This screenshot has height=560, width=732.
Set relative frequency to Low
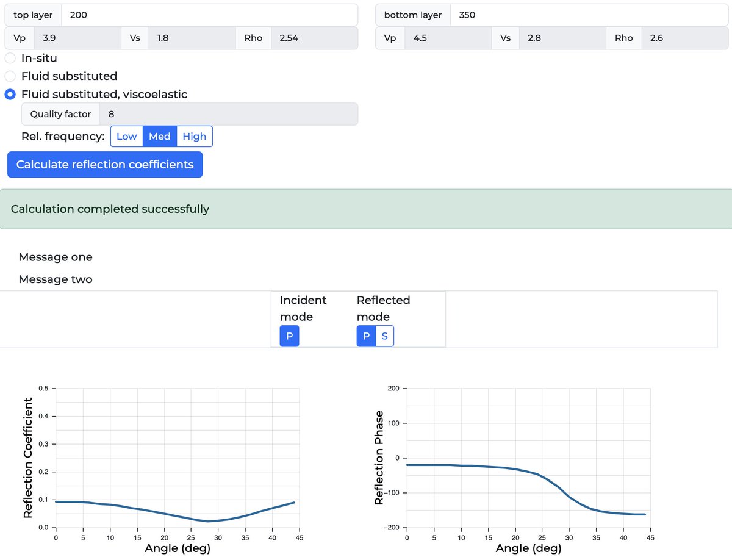pos(126,136)
